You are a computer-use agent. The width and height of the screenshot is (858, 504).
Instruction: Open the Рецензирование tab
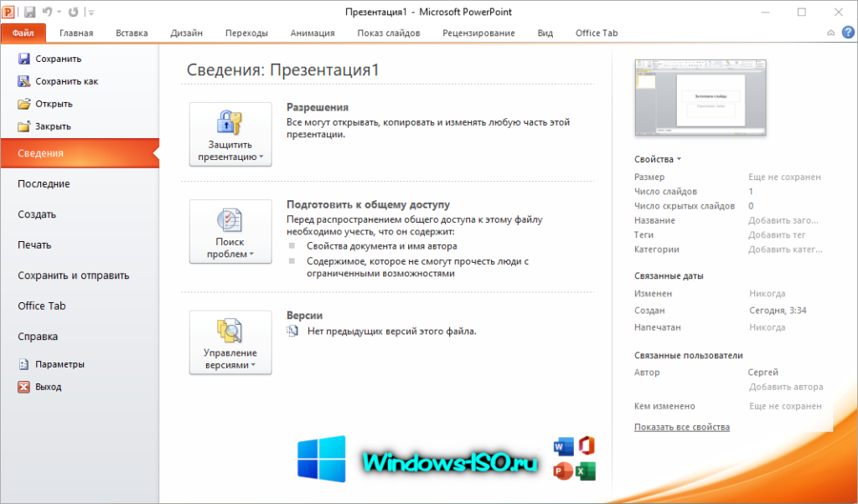pyautogui.click(x=478, y=33)
